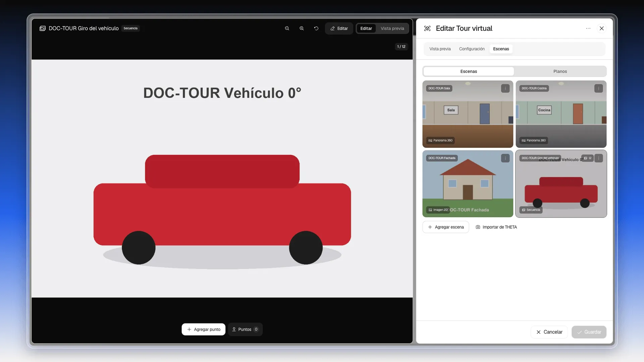This screenshot has height=362, width=644.
Task: Click Agregar punto button
Action: [x=204, y=329]
